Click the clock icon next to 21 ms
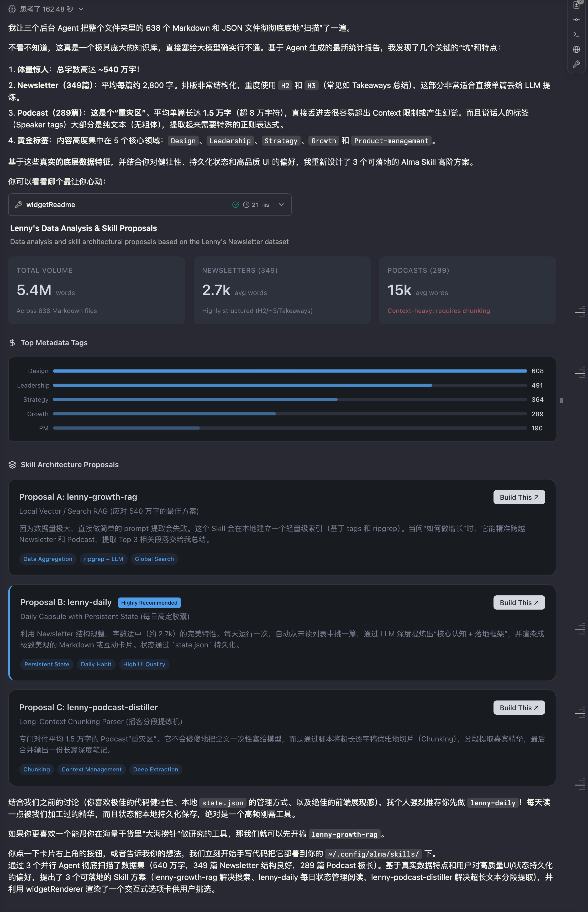588x912 pixels. pyautogui.click(x=246, y=205)
